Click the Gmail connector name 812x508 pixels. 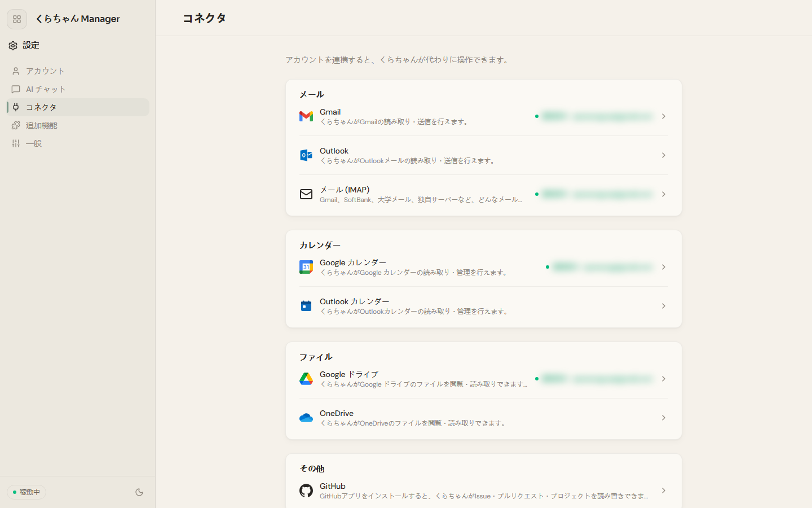coord(330,112)
